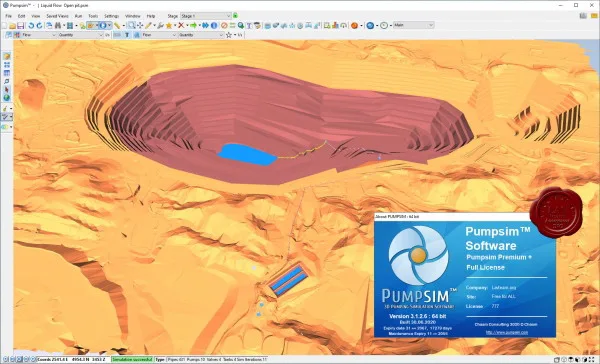Open the Help menu
Viewport: 600px width, 364px height.
click(x=151, y=16)
